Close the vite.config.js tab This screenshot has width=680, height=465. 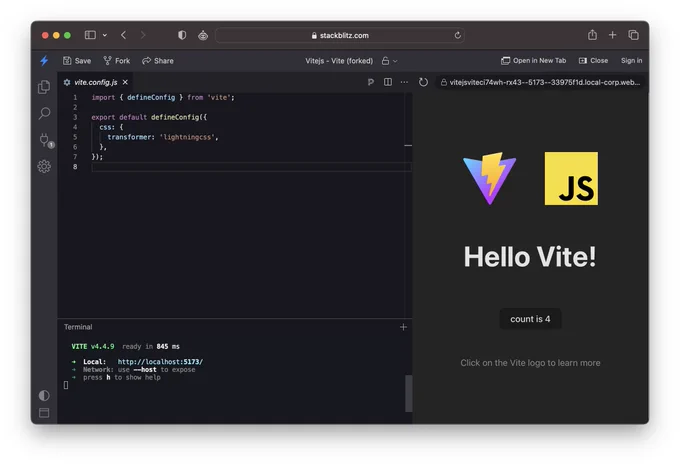tap(125, 82)
